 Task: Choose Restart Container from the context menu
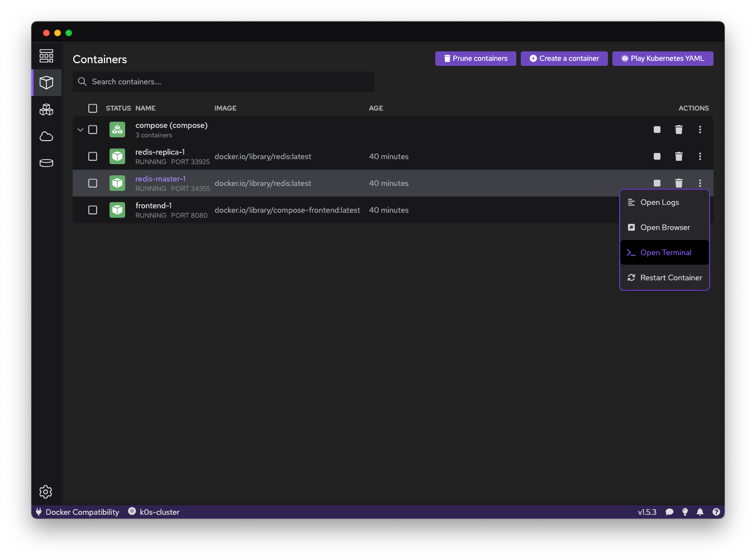point(664,277)
